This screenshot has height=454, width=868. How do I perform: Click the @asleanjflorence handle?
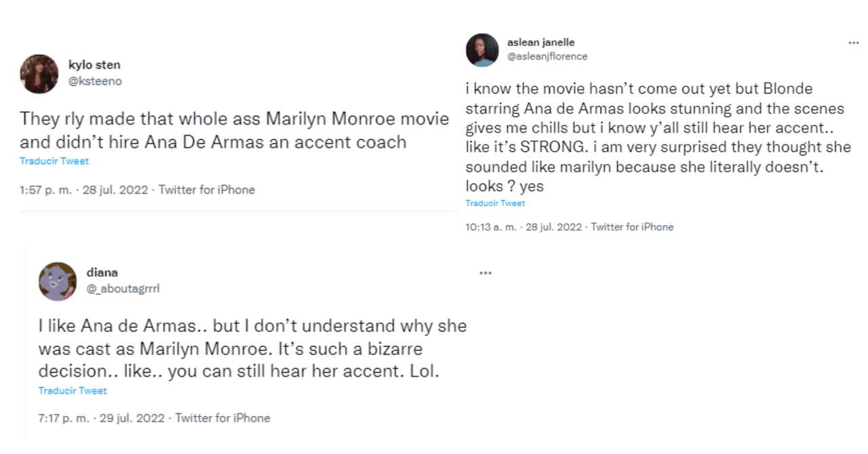pyautogui.click(x=548, y=56)
